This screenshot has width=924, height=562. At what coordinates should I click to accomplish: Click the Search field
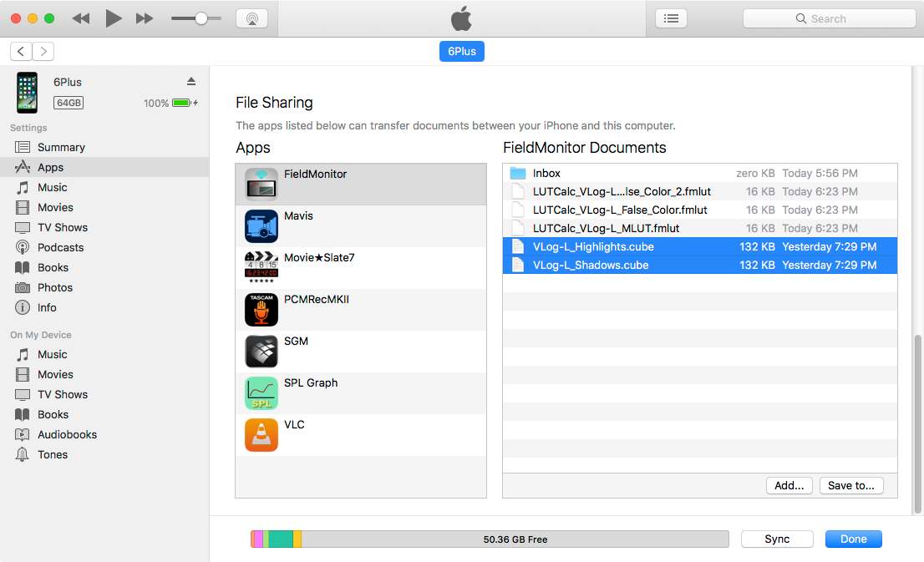[828, 18]
